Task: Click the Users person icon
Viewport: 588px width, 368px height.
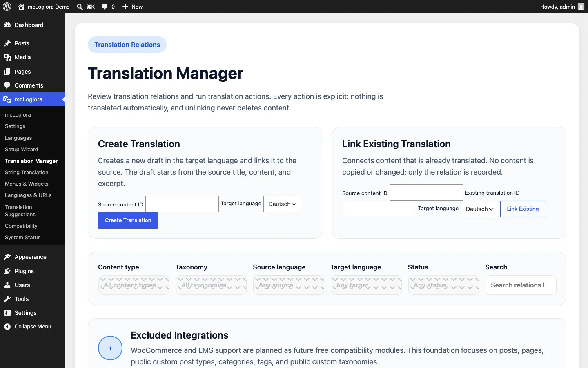Action: pyautogui.click(x=7, y=285)
